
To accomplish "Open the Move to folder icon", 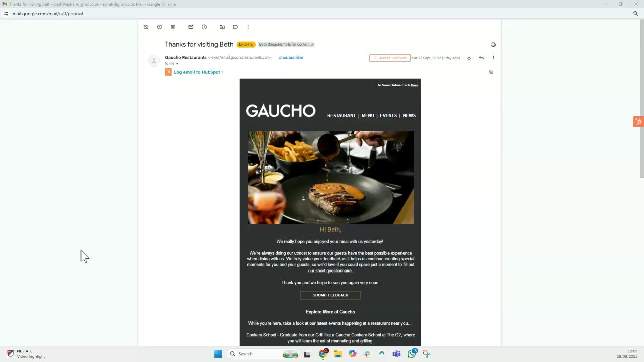I will pyautogui.click(x=222, y=27).
